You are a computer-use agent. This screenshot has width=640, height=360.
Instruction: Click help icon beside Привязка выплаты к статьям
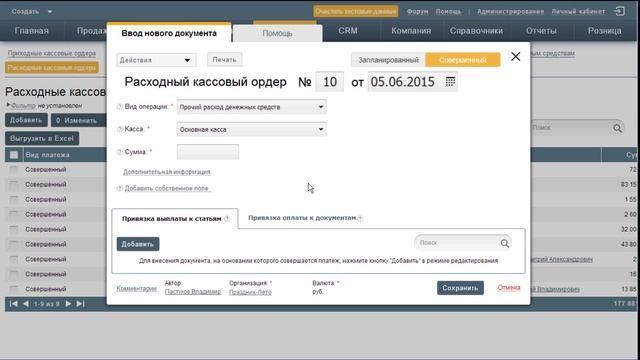coord(227,219)
